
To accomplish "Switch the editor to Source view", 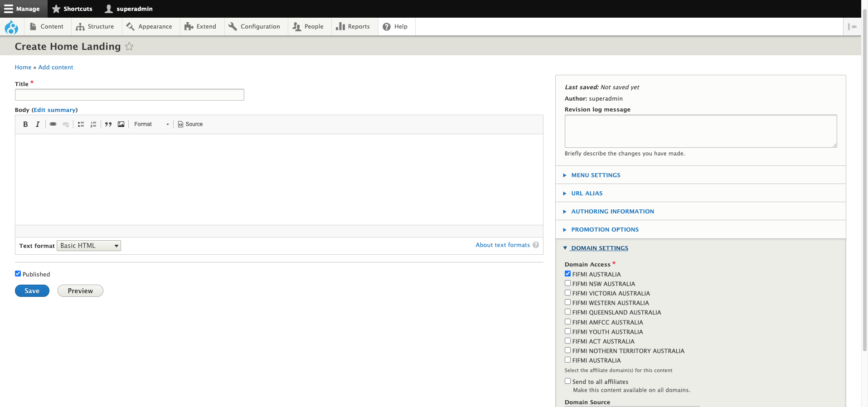I will 190,124.
